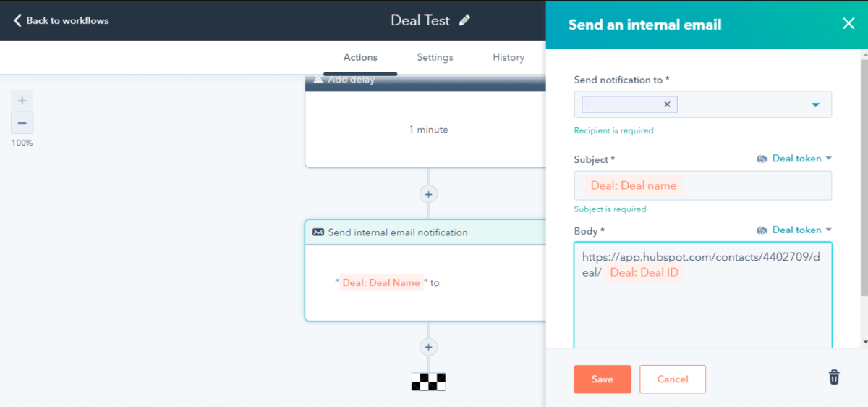
Task: Select the 1 minute delay text
Action: (428, 130)
